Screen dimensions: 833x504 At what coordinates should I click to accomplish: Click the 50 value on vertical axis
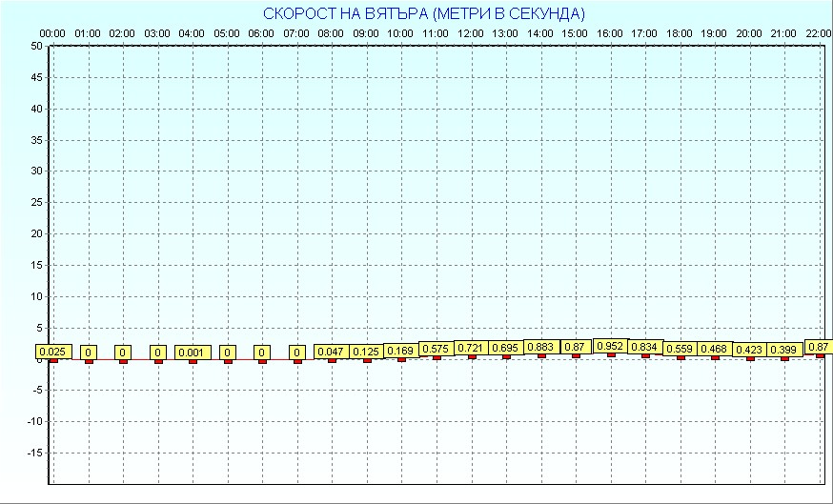point(36,46)
